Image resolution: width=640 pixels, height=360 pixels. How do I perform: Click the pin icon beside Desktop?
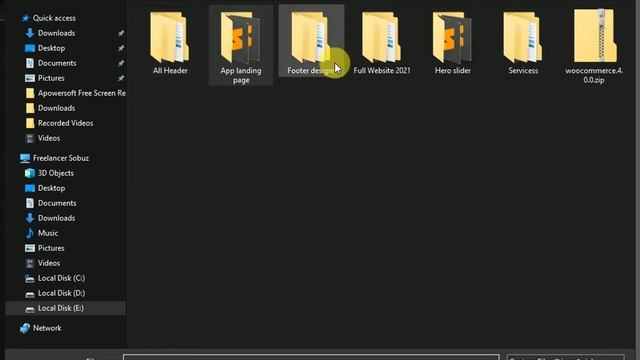pos(121,48)
